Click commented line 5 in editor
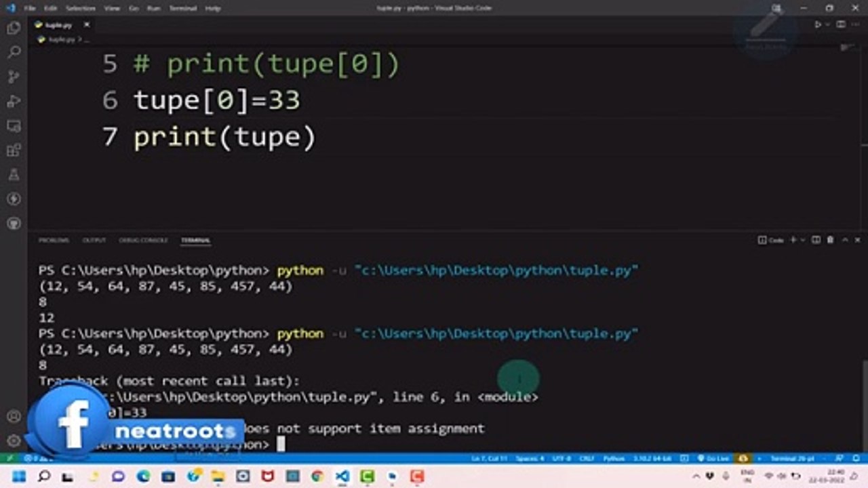The image size is (868, 488). 267,64
